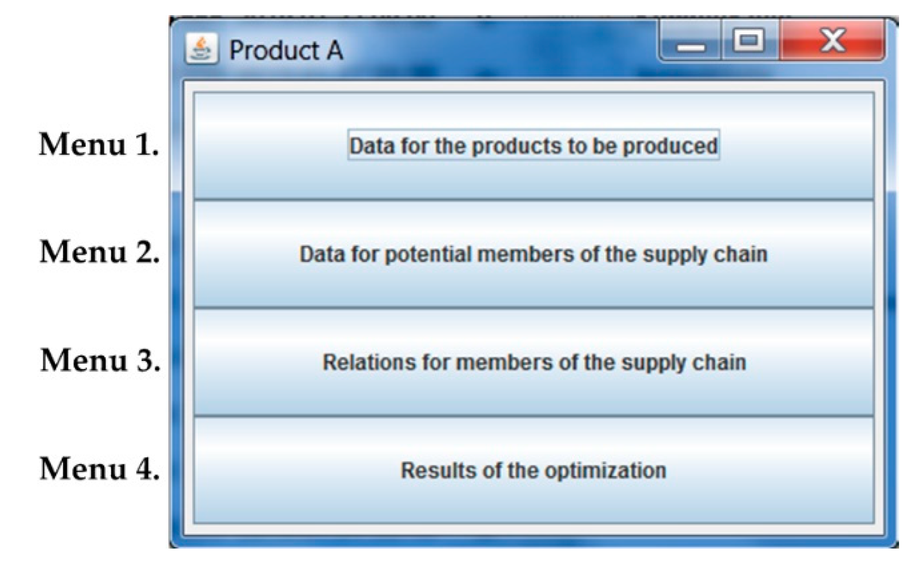Maximize the Product A window
The image size is (924, 575).
[x=749, y=41]
